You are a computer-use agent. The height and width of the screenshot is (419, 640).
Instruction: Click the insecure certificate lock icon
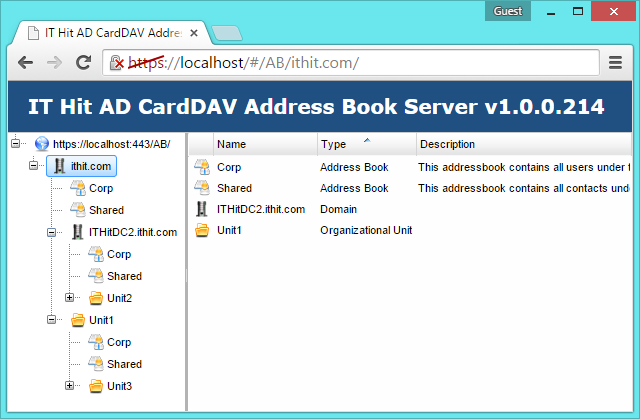[116, 62]
